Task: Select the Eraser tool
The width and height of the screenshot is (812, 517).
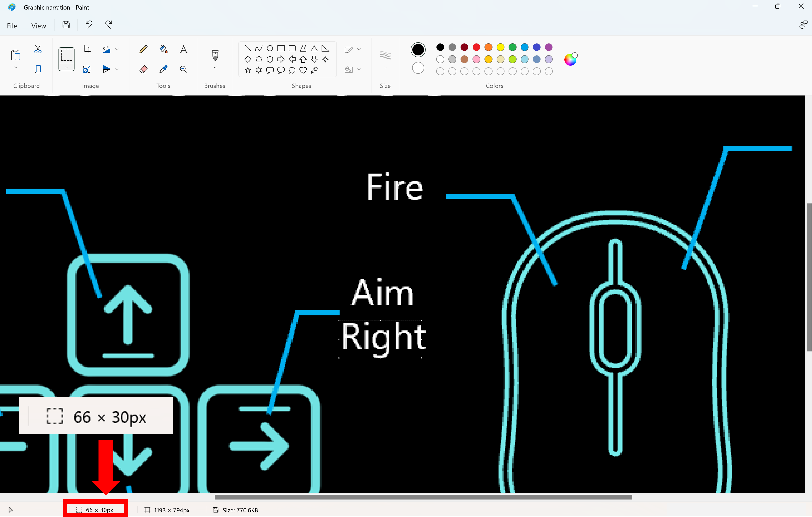Action: 143,69
